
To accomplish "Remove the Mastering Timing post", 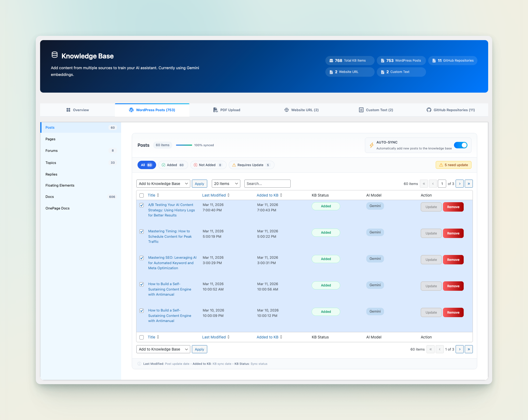I will (x=453, y=233).
